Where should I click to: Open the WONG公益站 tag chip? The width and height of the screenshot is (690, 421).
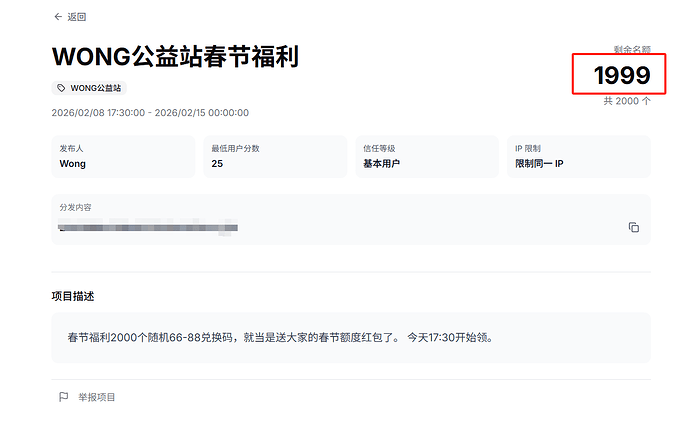pyautogui.click(x=89, y=88)
